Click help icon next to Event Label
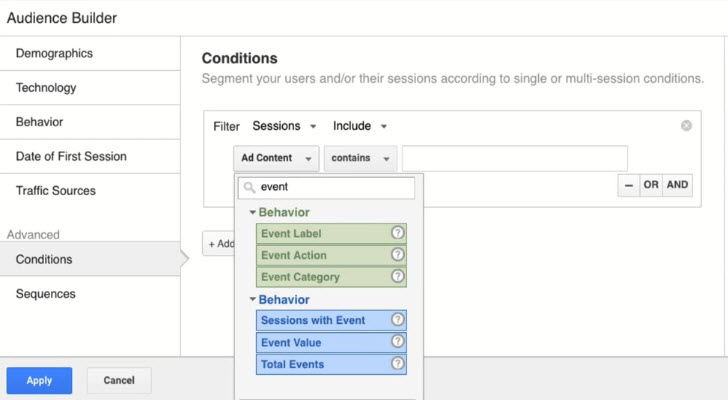Screen dimensions: 728x400 (397, 234)
